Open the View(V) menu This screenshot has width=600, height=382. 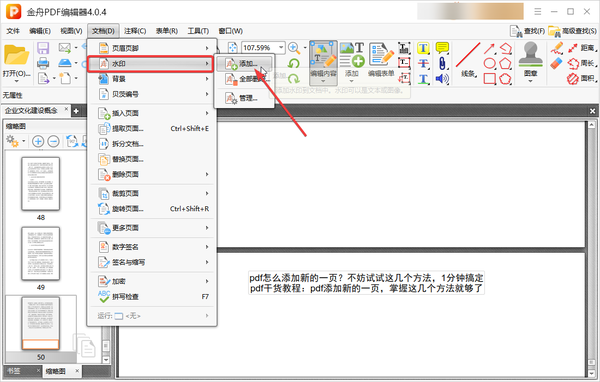tap(71, 31)
